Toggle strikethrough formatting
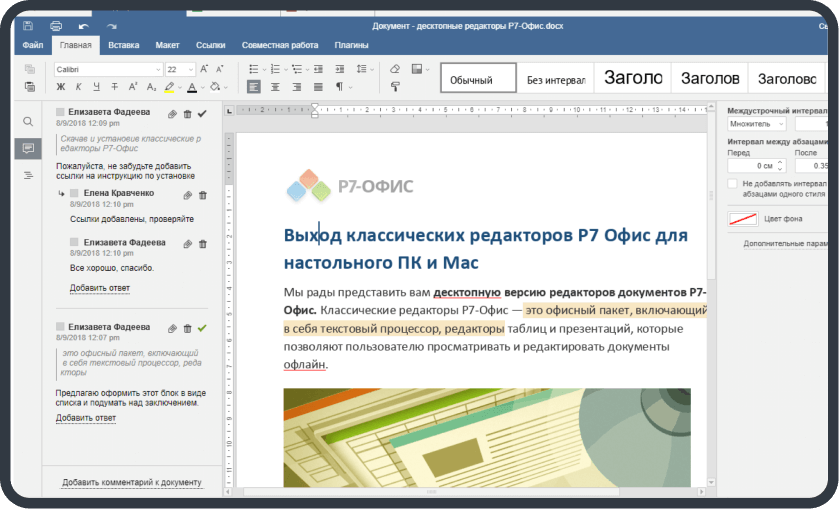The width and height of the screenshot is (839, 509). point(115,87)
